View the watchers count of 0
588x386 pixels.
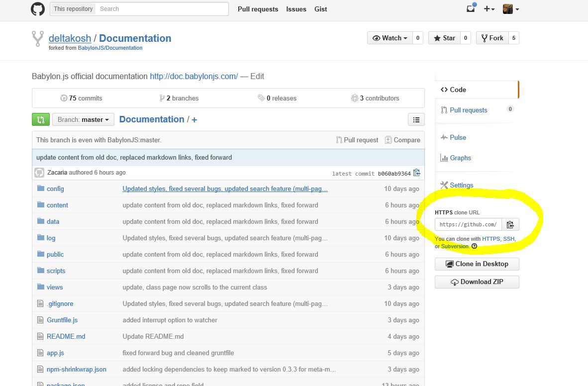tap(418, 38)
